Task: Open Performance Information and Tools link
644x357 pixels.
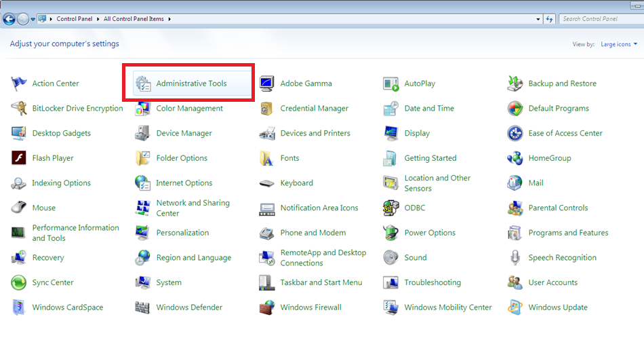Action: point(75,233)
